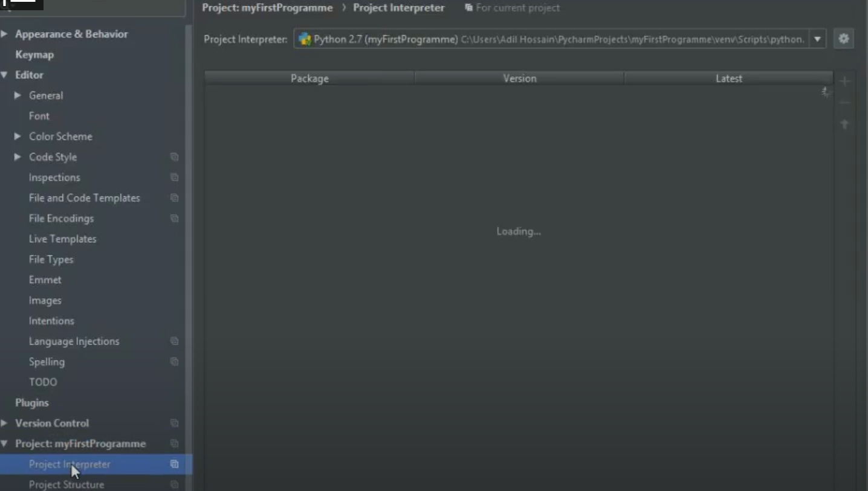Select File and Code Templates
This screenshot has height=491, width=868.
coord(85,198)
